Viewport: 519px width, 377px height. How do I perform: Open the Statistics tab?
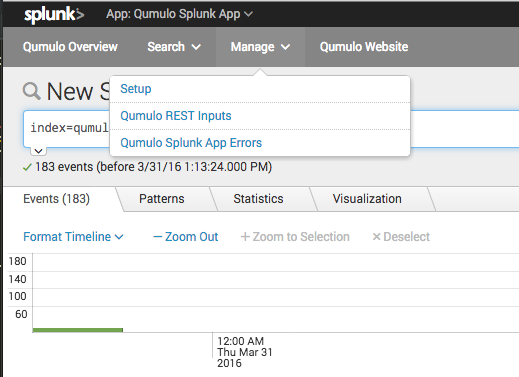258,199
